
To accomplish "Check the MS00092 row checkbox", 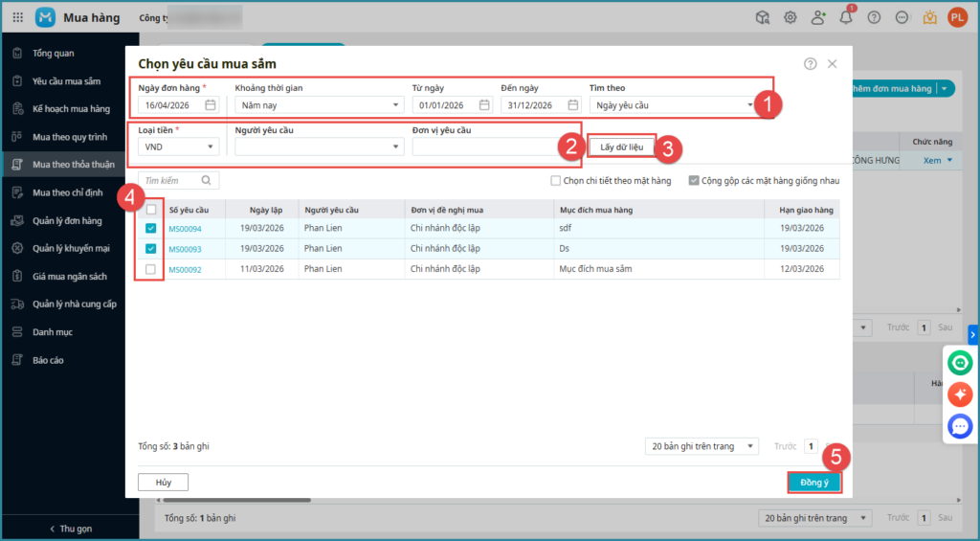I will pos(151,270).
